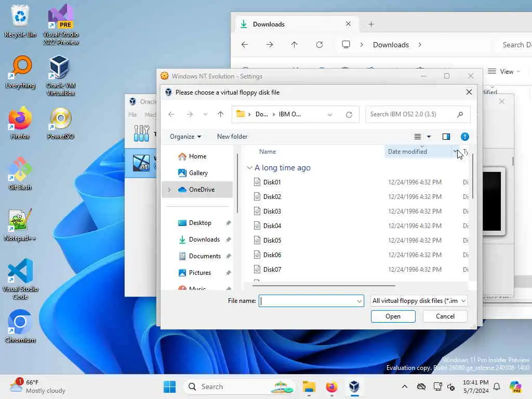Open the File menu in VirtualBox Manager

click(132, 115)
